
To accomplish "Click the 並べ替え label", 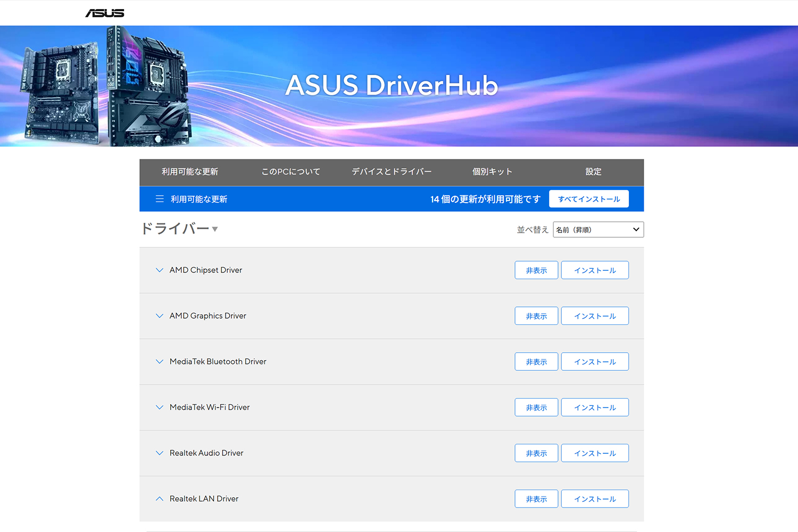I will click(533, 230).
